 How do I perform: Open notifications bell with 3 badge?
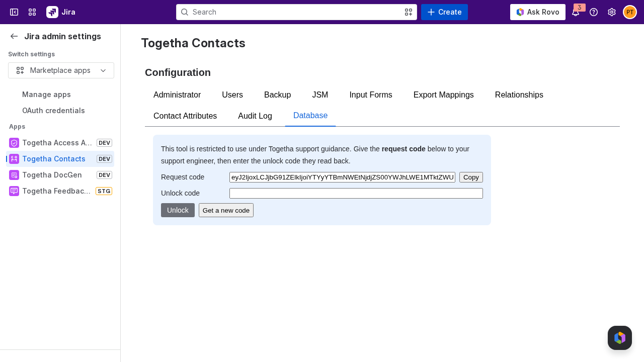pyautogui.click(x=576, y=12)
